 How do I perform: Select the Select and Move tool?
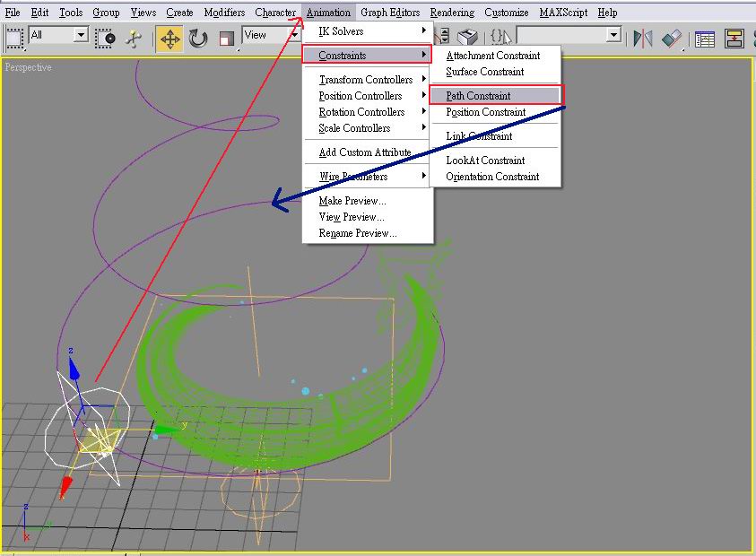coord(169,38)
